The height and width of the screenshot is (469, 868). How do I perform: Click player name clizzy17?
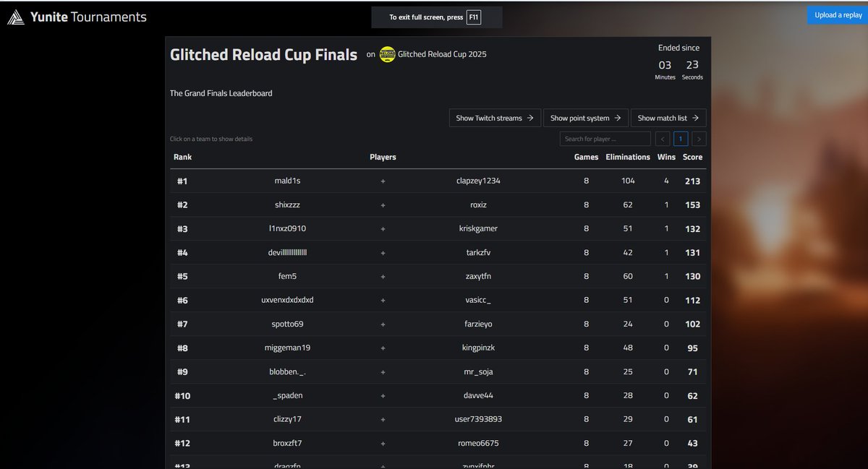coord(288,419)
